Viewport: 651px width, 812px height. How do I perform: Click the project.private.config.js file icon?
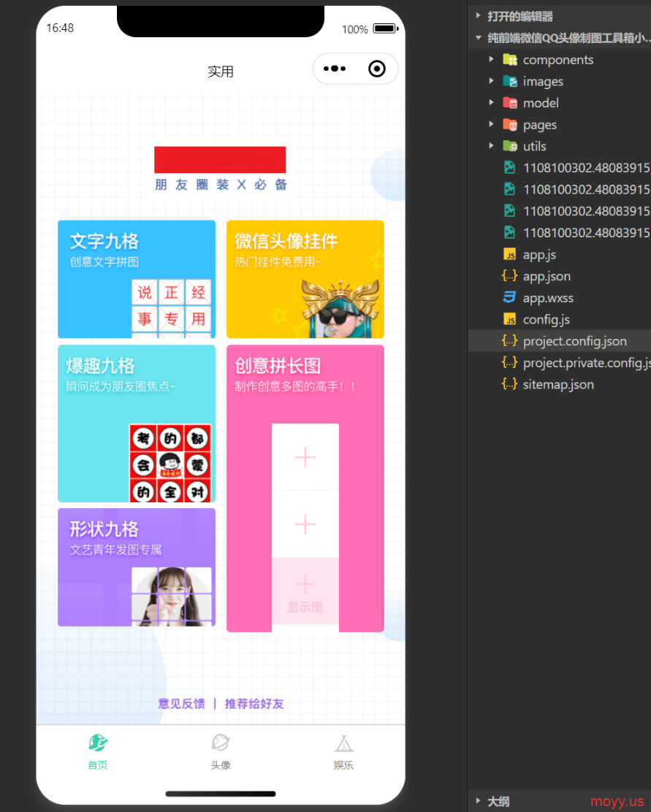coord(509,362)
